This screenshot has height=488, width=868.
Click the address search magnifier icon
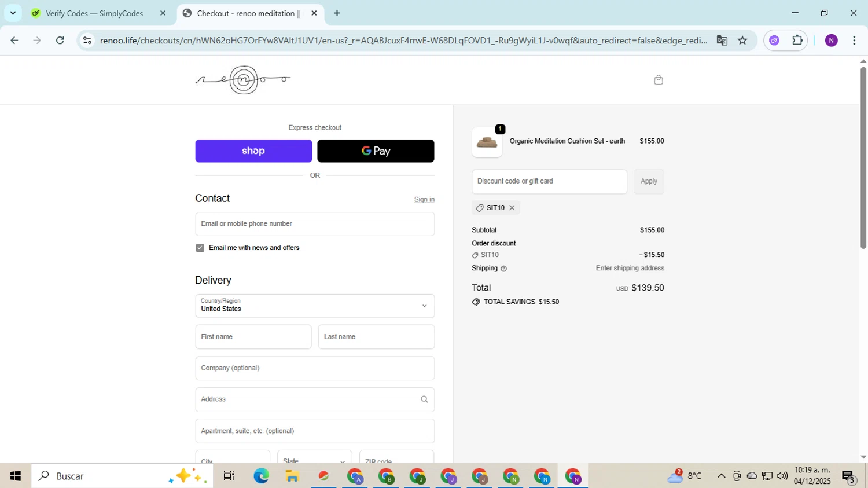click(424, 399)
